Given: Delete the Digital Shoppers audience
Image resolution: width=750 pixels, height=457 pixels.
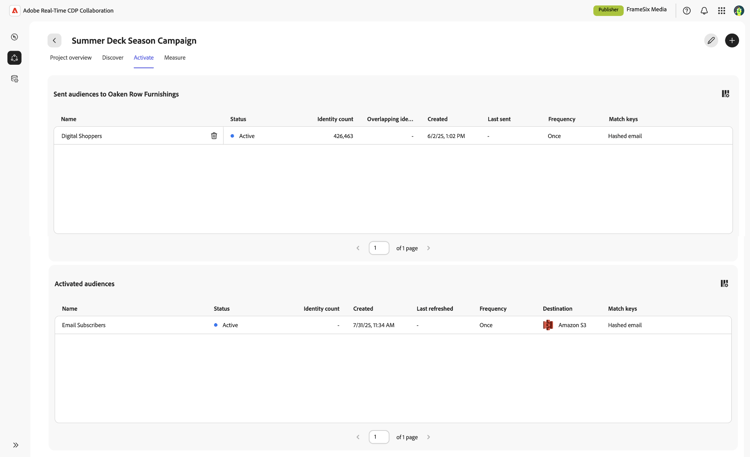Looking at the screenshot, I should click(214, 136).
